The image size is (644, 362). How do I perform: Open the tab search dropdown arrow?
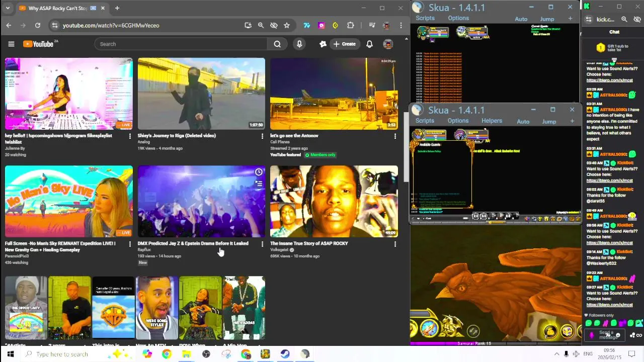pos(9,8)
